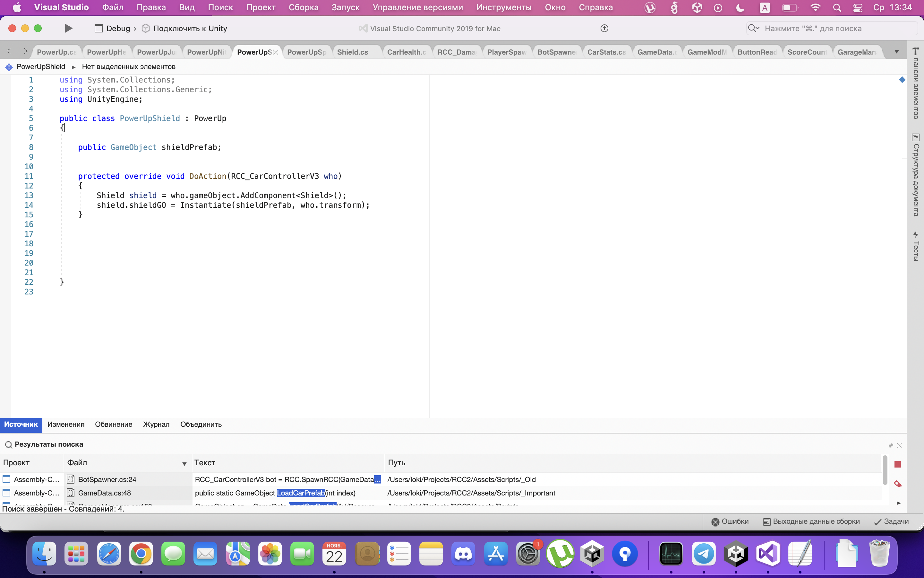Image resolution: width=924 pixels, height=578 pixels.
Task: Expand the hidden document tabs list
Action: [x=896, y=52]
